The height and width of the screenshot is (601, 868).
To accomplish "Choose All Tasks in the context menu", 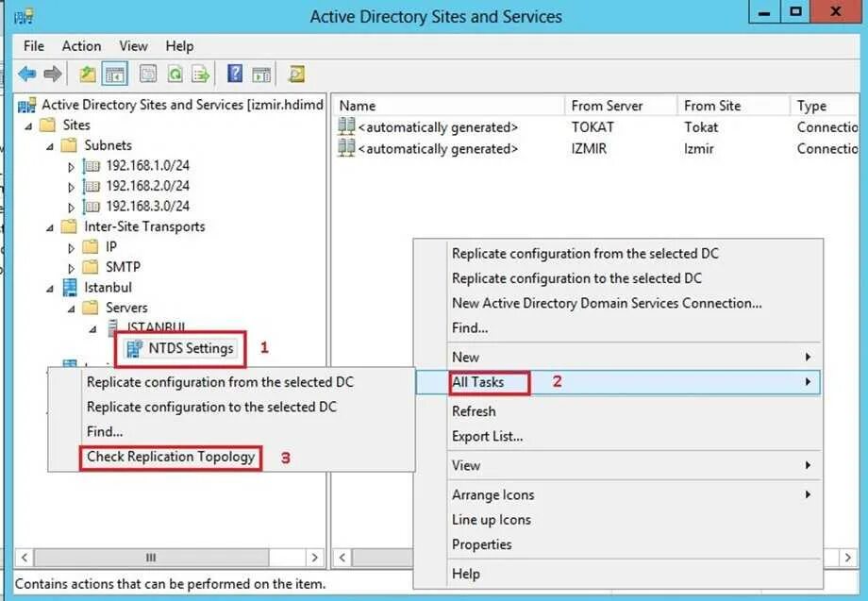I will pos(618,382).
